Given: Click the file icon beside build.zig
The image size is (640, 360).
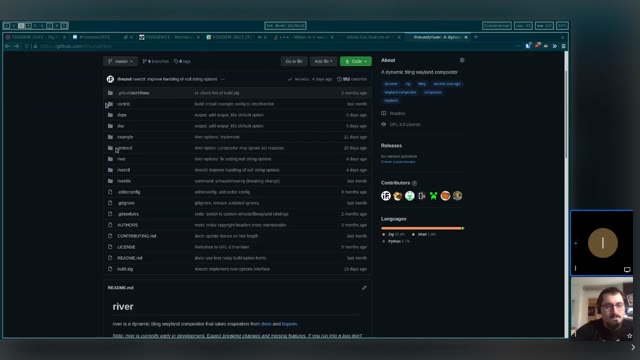Looking at the screenshot, I should 110,269.
